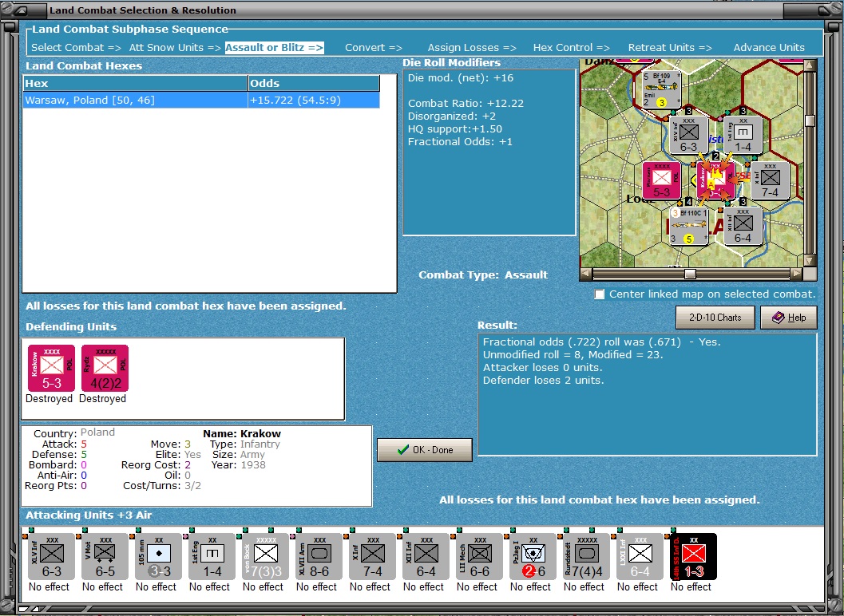Viewport: 844px width, 616px height.
Task: Click the map's vertical scrollbar down arrow
Action: coord(810,260)
